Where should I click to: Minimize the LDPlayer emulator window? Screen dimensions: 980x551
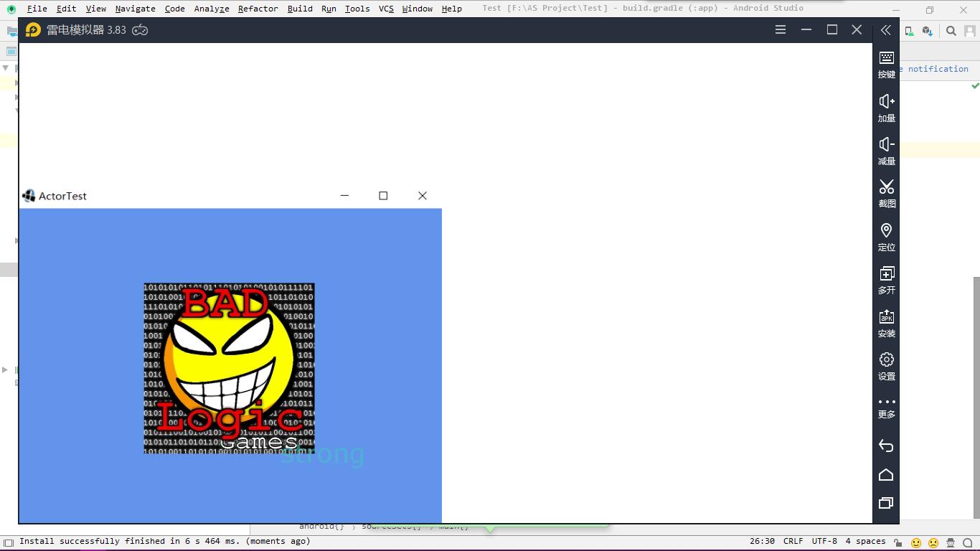806,29
